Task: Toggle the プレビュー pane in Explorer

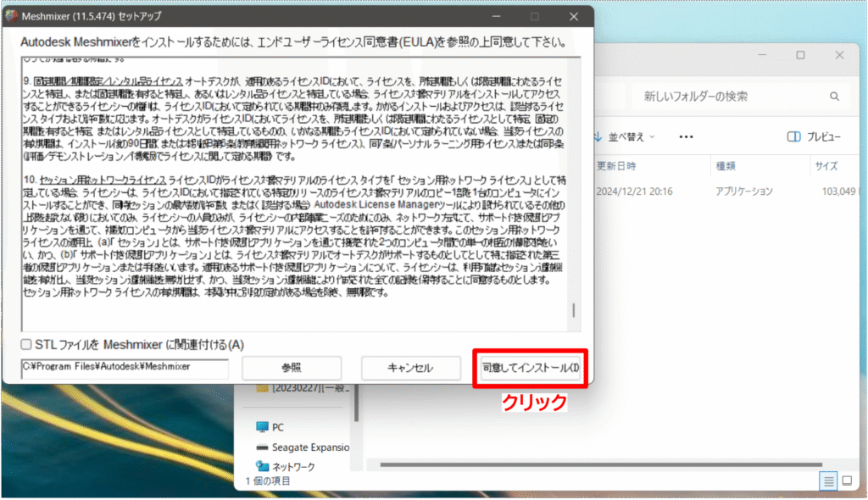Action: [x=814, y=136]
